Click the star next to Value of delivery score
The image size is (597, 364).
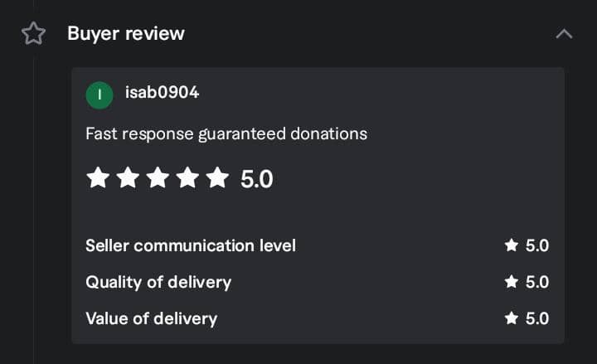[512, 318]
